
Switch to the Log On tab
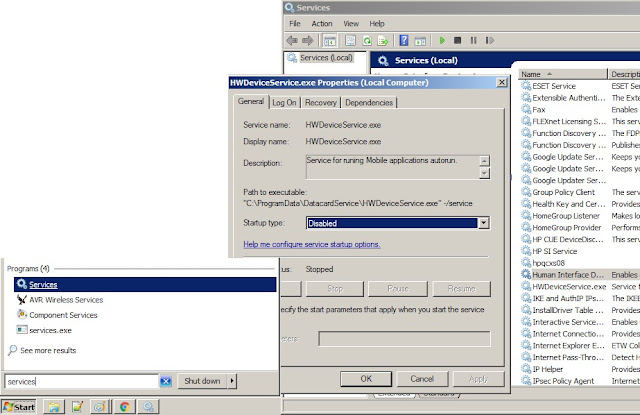pyautogui.click(x=284, y=103)
